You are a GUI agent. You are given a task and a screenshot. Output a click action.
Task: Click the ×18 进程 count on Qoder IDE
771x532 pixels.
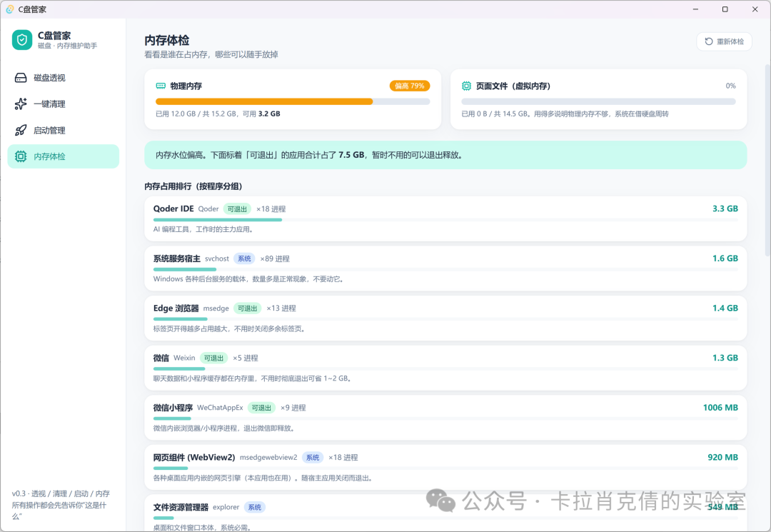pyautogui.click(x=271, y=209)
